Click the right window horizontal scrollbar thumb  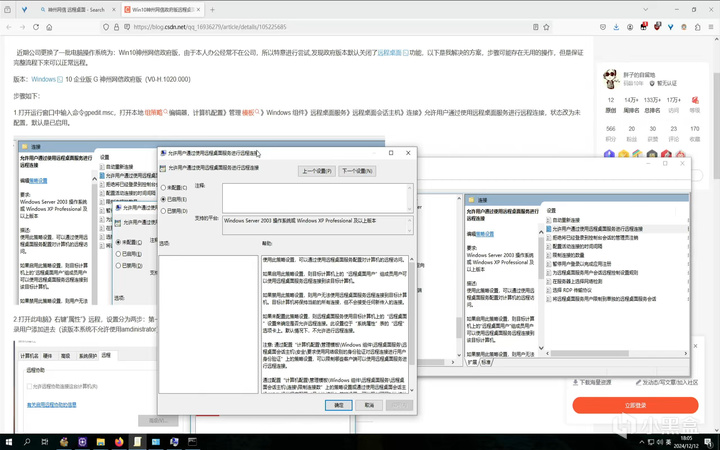point(590,353)
